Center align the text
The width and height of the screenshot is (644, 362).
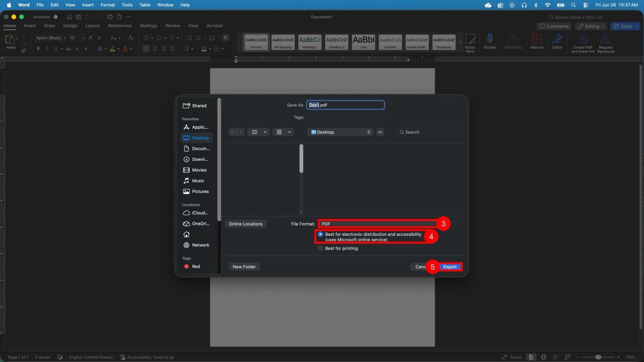pyautogui.click(x=155, y=49)
